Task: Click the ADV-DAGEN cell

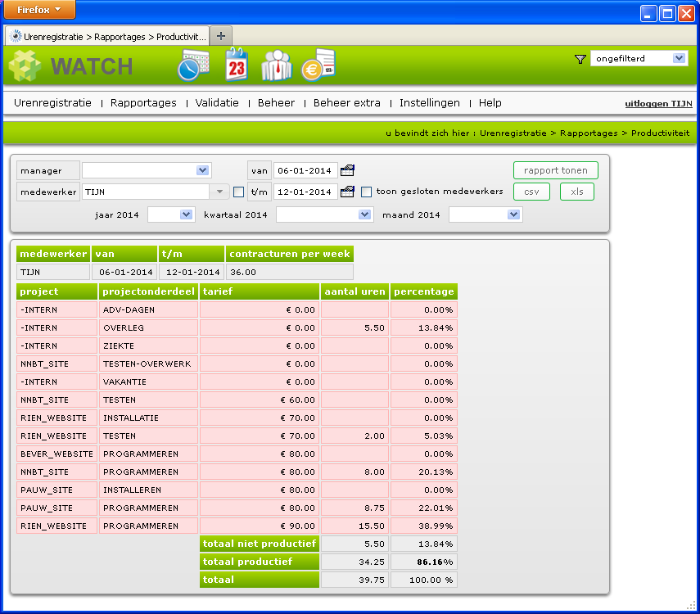Action: click(x=148, y=310)
